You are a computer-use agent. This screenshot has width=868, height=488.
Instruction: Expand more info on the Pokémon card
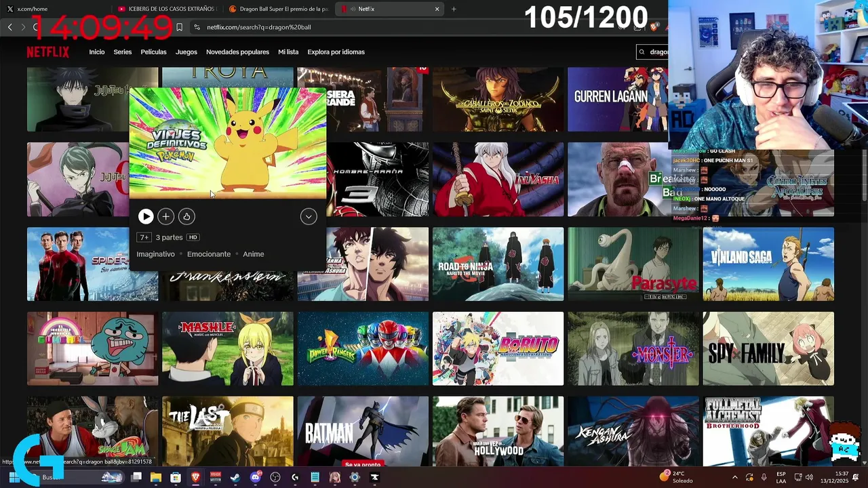(309, 216)
